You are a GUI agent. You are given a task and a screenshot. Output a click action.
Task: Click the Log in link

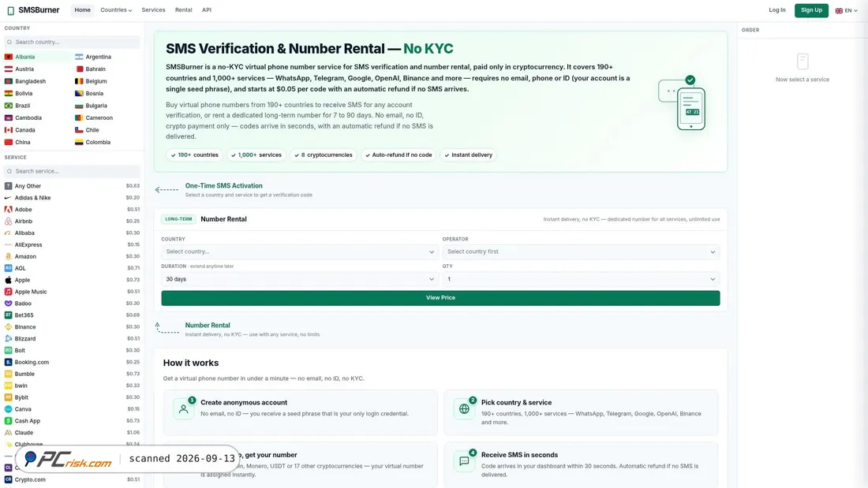click(x=776, y=10)
